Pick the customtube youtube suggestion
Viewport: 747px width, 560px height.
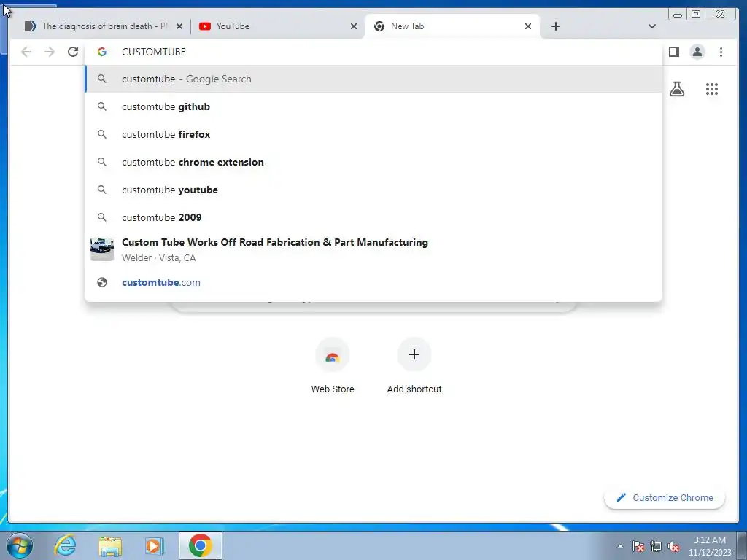(373, 190)
